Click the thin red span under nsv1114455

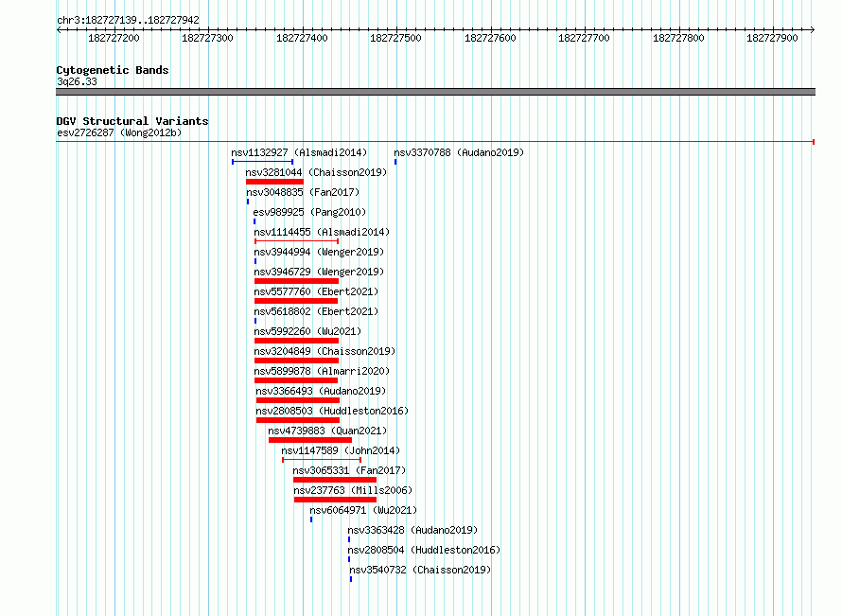click(x=296, y=241)
